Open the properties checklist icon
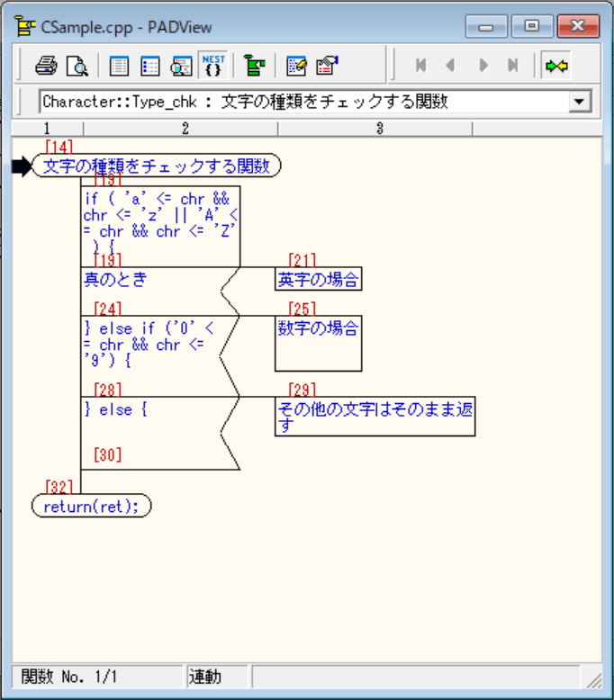Image resolution: width=614 pixels, height=700 pixels. [x=326, y=66]
